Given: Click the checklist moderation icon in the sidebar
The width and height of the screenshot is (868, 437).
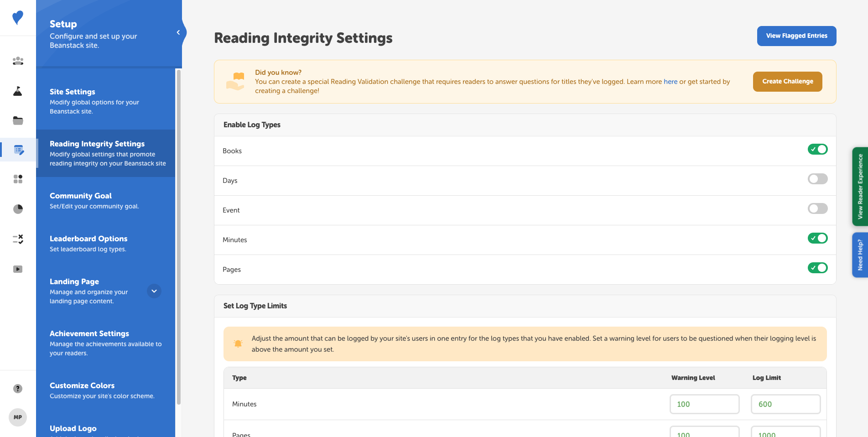Looking at the screenshot, I should tap(18, 239).
